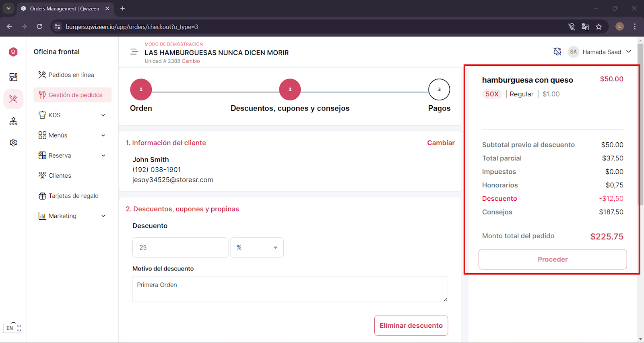Open a new browser tab with plus
The image size is (644, 343).
tap(122, 8)
